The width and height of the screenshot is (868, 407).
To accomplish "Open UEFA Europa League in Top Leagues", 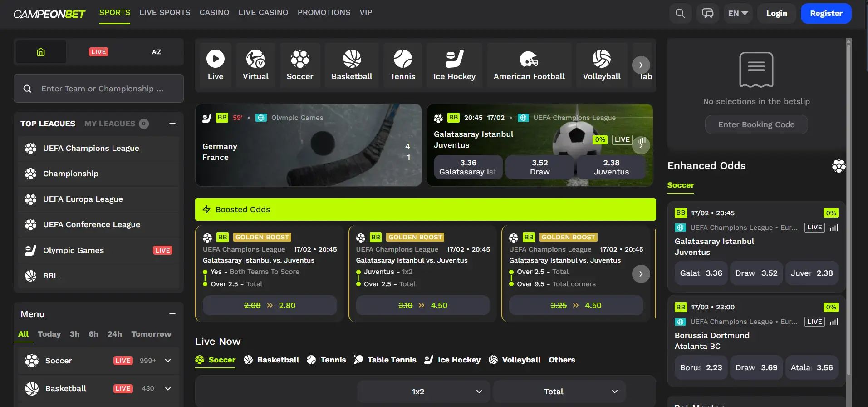I will 98,199.
